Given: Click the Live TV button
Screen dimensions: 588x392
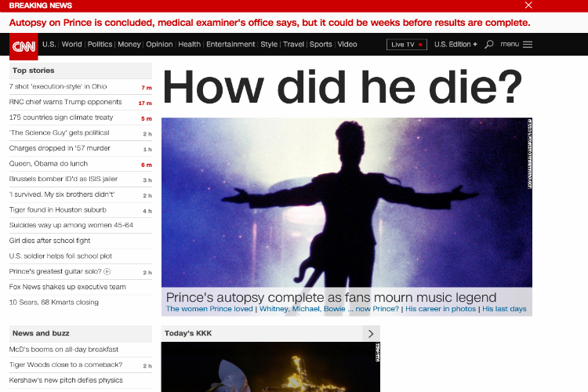Looking at the screenshot, I should coord(407,45).
